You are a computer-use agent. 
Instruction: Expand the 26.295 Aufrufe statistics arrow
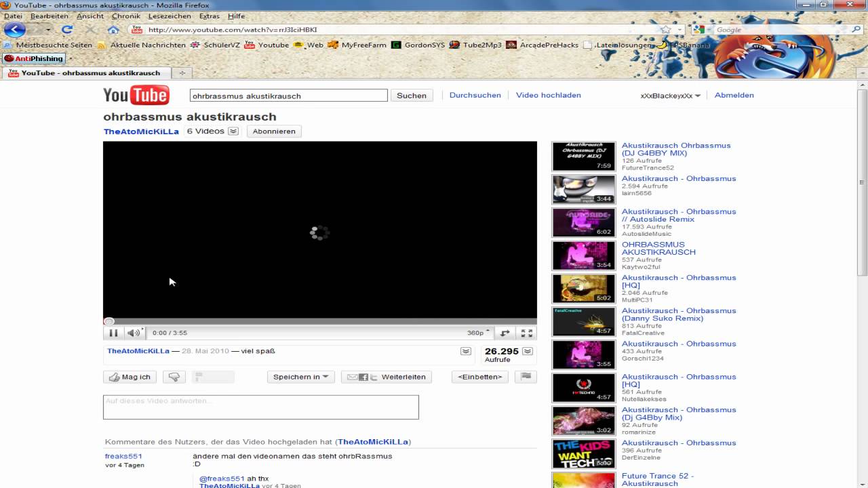click(528, 351)
